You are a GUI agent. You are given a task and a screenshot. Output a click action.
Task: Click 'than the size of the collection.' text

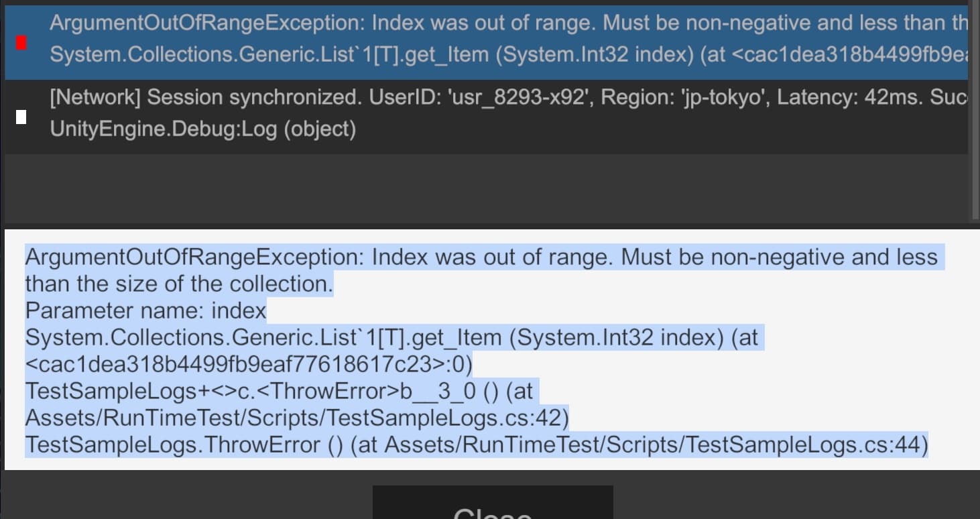[x=179, y=284]
